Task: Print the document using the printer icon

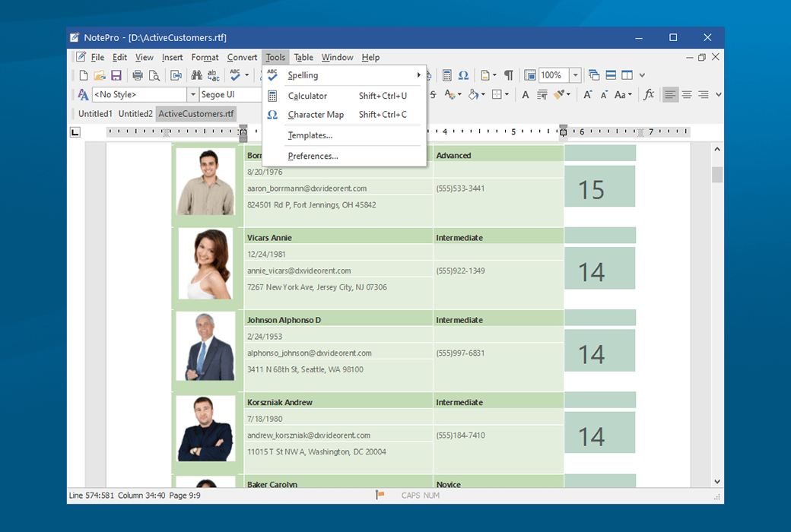Action: tap(137, 76)
